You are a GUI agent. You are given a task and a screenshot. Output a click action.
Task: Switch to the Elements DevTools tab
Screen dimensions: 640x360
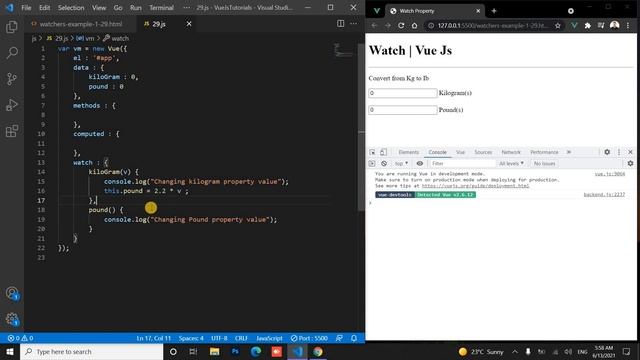point(409,152)
